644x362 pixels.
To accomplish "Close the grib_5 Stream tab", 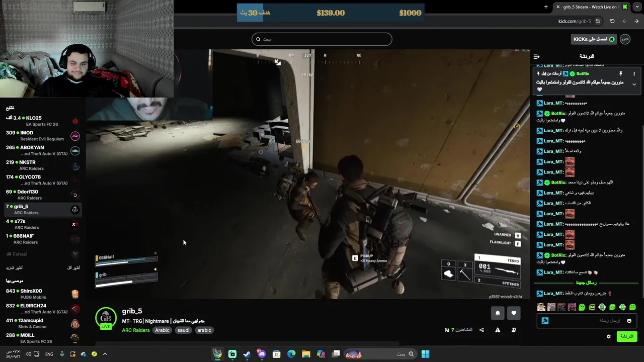I will coord(557,7).
